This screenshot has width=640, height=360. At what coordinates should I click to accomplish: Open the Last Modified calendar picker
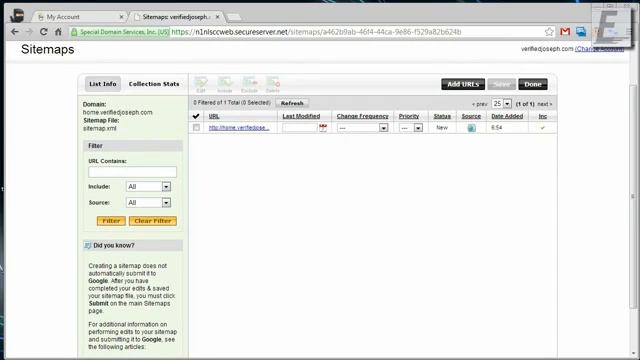pos(323,128)
